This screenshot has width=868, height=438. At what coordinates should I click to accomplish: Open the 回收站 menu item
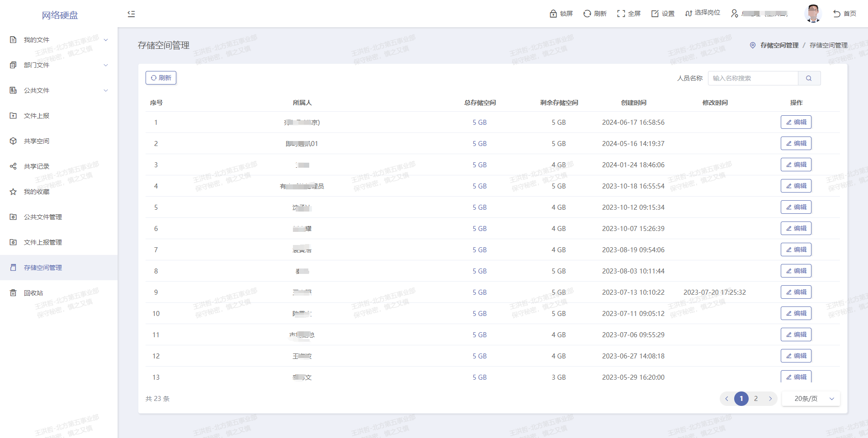coord(59,293)
